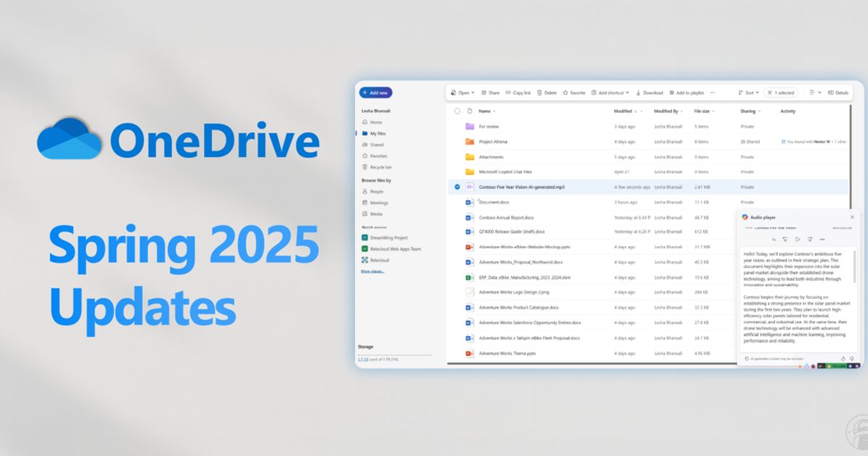Open Adventure Works x Tailspin eBike Fleet Proposal.docx
This screenshot has width=868, height=456.
(x=529, y=338)
